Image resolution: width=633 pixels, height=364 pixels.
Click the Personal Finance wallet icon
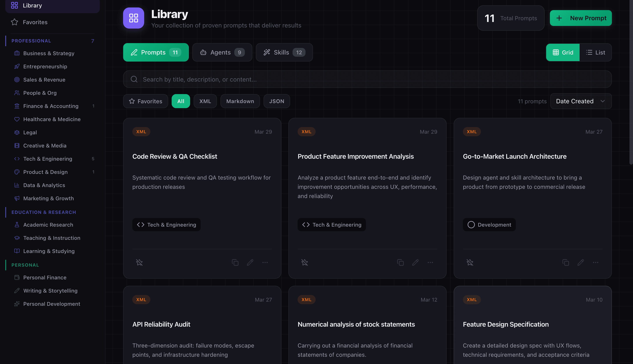point(17,277)
